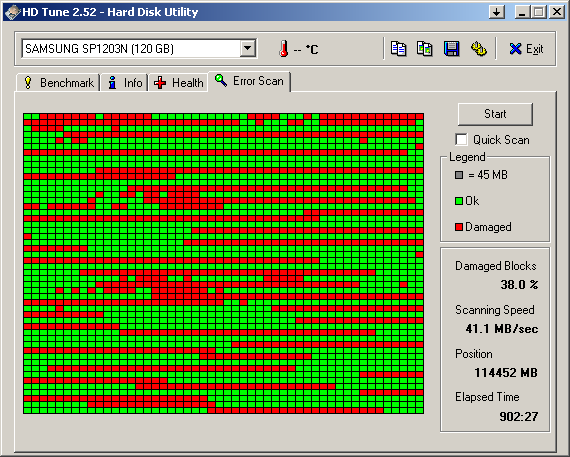
Task: Click the blue X Exit icon
Action: coord(515,49)
